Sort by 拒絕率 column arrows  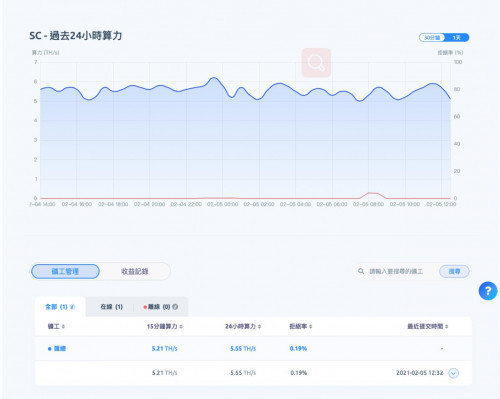pyautogui.click(x=310, y=326)
